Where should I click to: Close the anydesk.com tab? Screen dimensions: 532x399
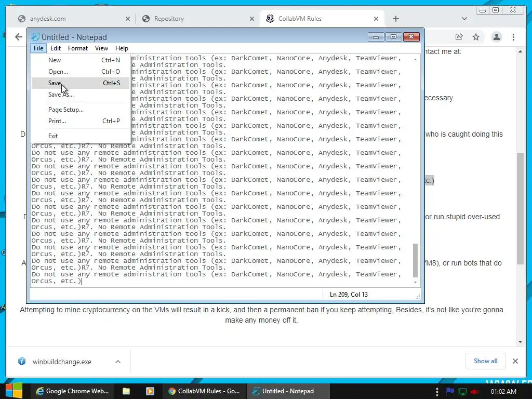128,19
